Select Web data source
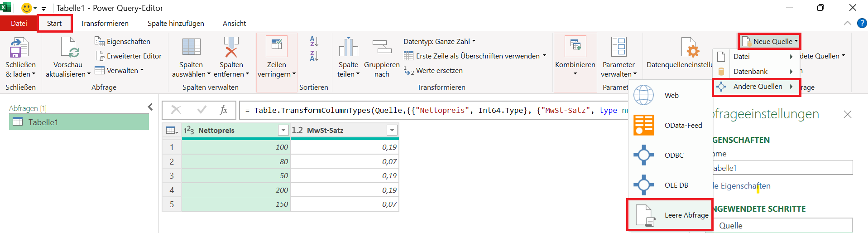 click(x=670, y=95)
